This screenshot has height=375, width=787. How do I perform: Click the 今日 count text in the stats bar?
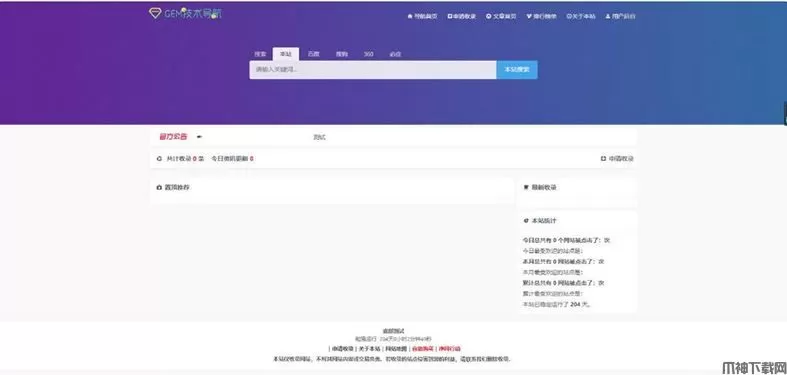click(232, 159)
